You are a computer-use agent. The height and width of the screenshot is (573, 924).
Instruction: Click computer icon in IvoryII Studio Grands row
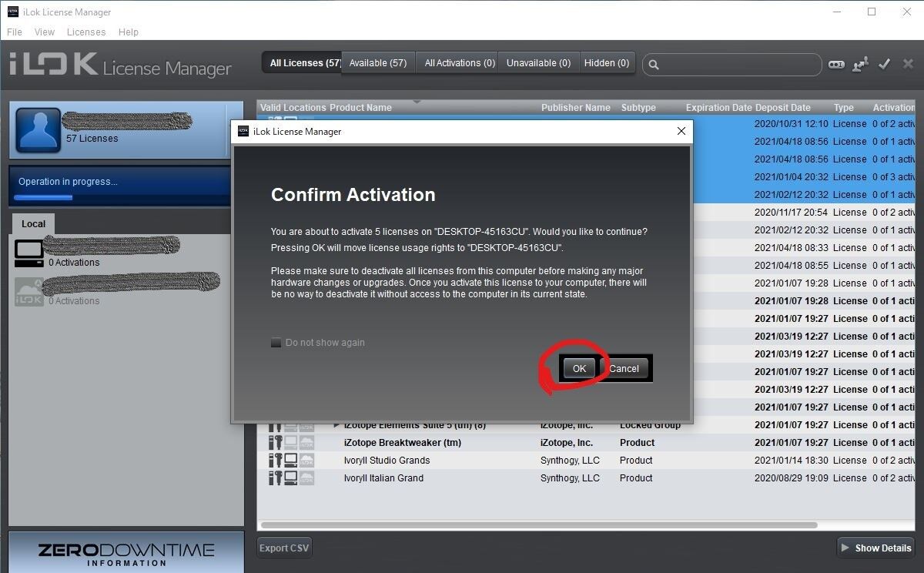[x=290, y=461]
